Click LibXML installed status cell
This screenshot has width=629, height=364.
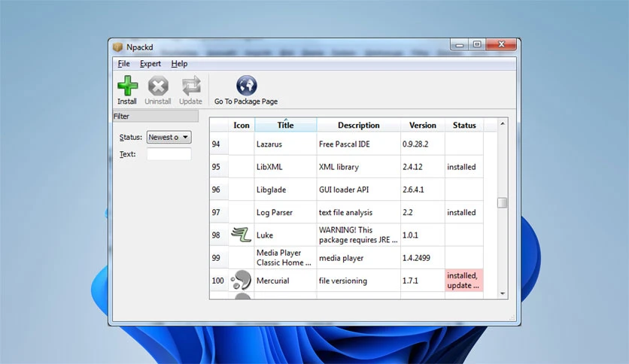pyautogui.click(x=464, y=167)
